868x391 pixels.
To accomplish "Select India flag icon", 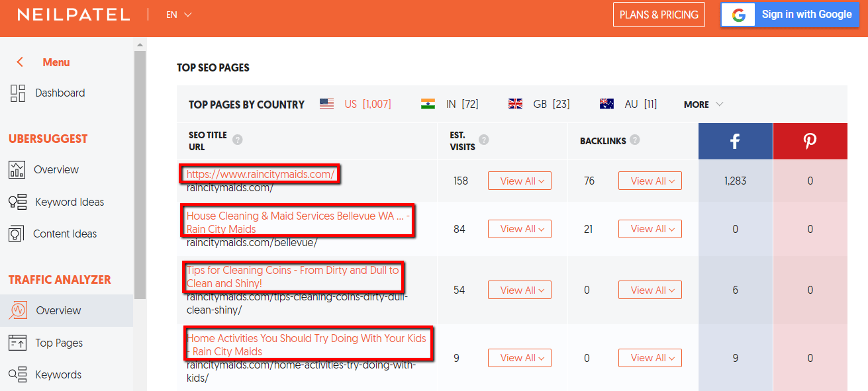I will click(x=428, y=104).
